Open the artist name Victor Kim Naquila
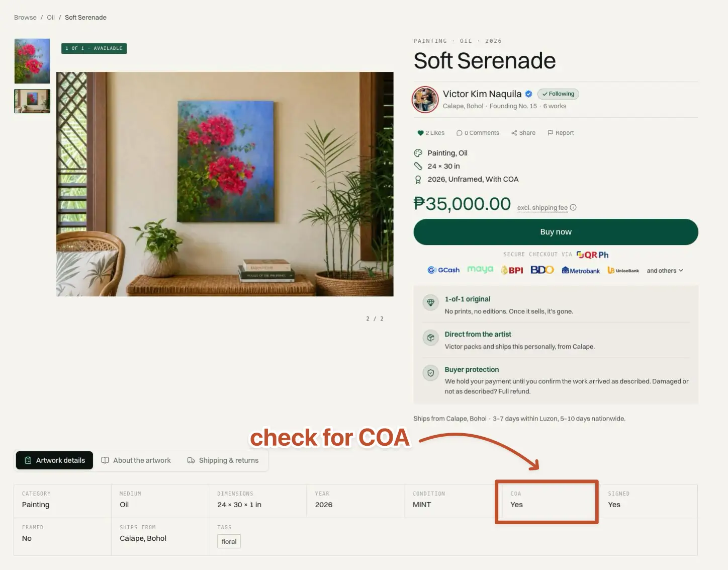728x570 pixels. 482,94
